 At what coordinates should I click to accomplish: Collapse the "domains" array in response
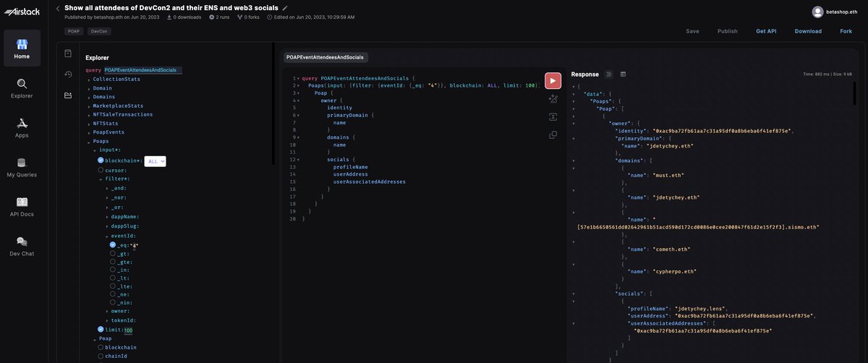click(574, 161)
